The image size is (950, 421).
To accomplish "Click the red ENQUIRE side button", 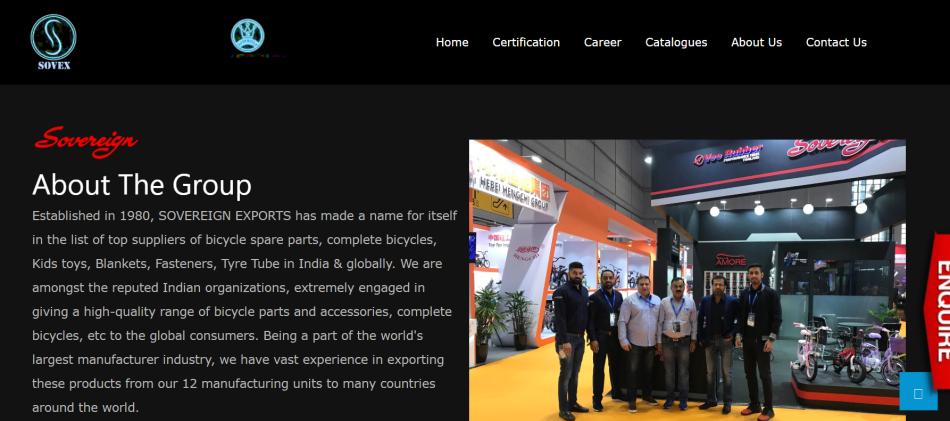I will pyautogui.click(x=938, y=310).
